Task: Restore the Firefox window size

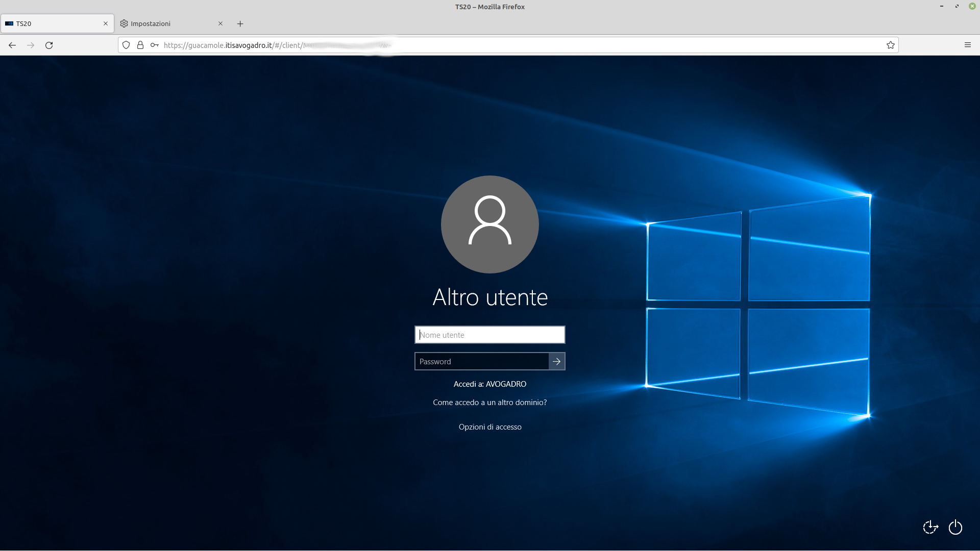Action: 957,6
